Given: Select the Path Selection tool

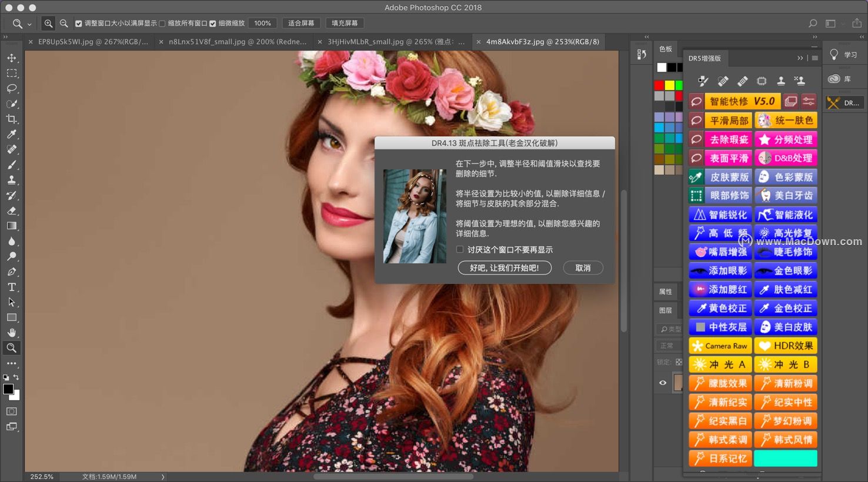Looking at the screenshot, I should click(x=11, y=302).
